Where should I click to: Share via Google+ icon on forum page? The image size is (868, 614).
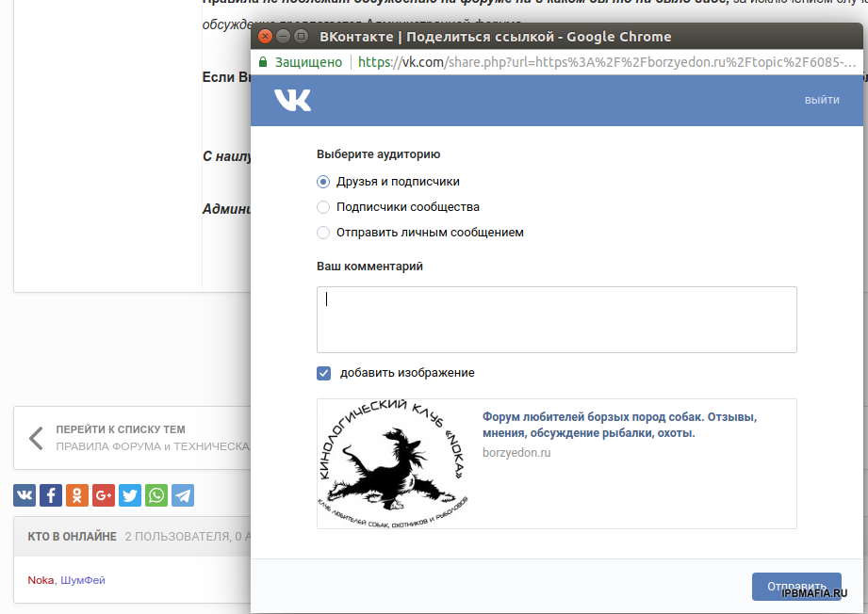104,495
